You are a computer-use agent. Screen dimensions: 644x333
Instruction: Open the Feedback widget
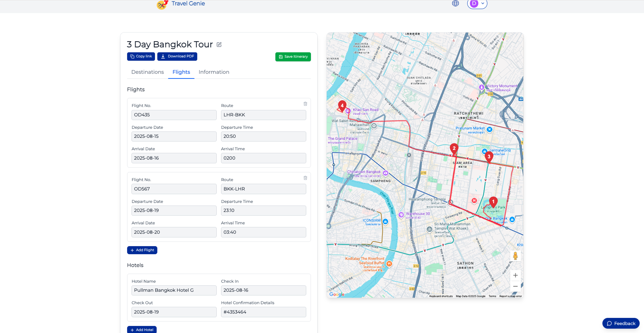coord(621,323)
